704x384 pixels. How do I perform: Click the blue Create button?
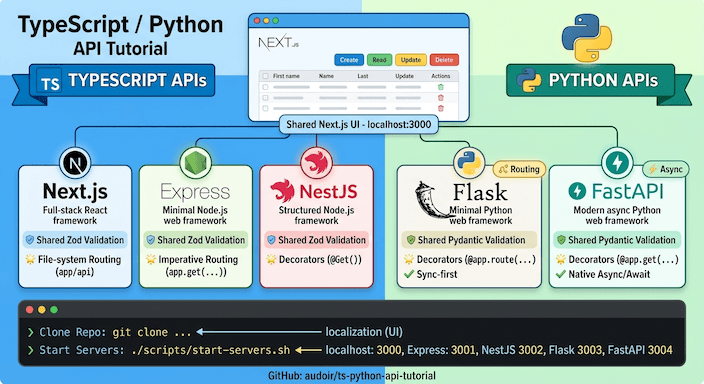tap(349, 60)
